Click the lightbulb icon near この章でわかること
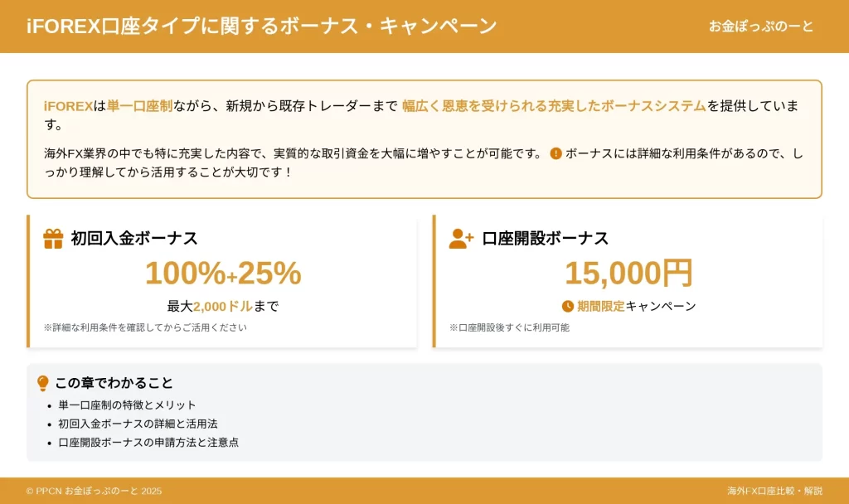The height and width of the screenshot is (504, 849). click(x=43, y=383)
